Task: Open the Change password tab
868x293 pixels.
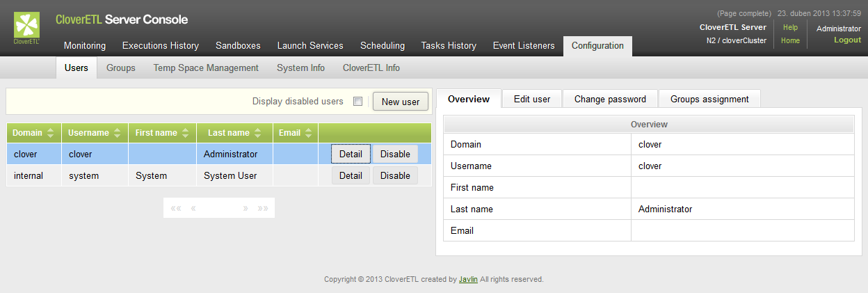Action: click(610, 99)
